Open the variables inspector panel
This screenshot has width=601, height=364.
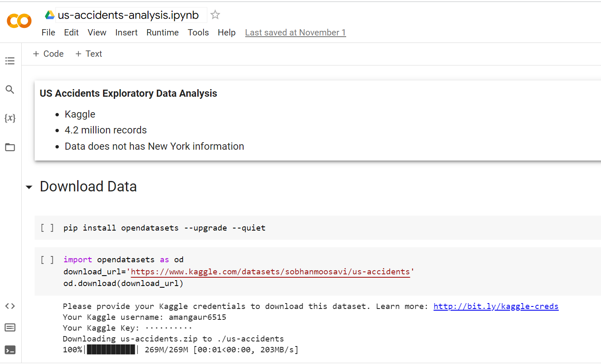coord(10,118)
